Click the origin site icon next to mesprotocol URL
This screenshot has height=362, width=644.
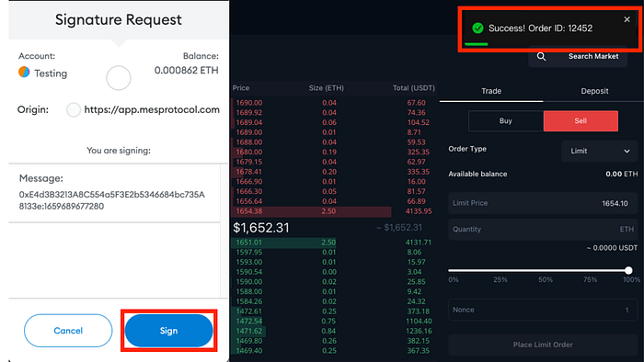(x=74, y=110)
